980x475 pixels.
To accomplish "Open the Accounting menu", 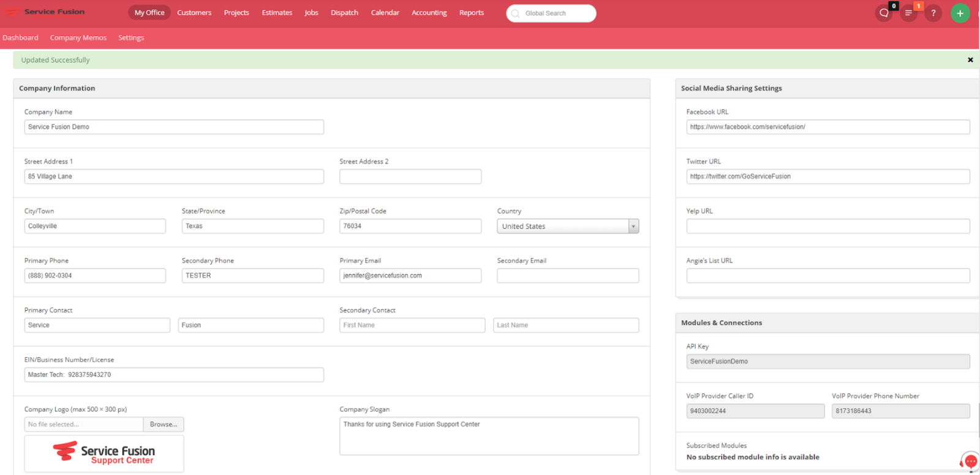I will (429, 13).
